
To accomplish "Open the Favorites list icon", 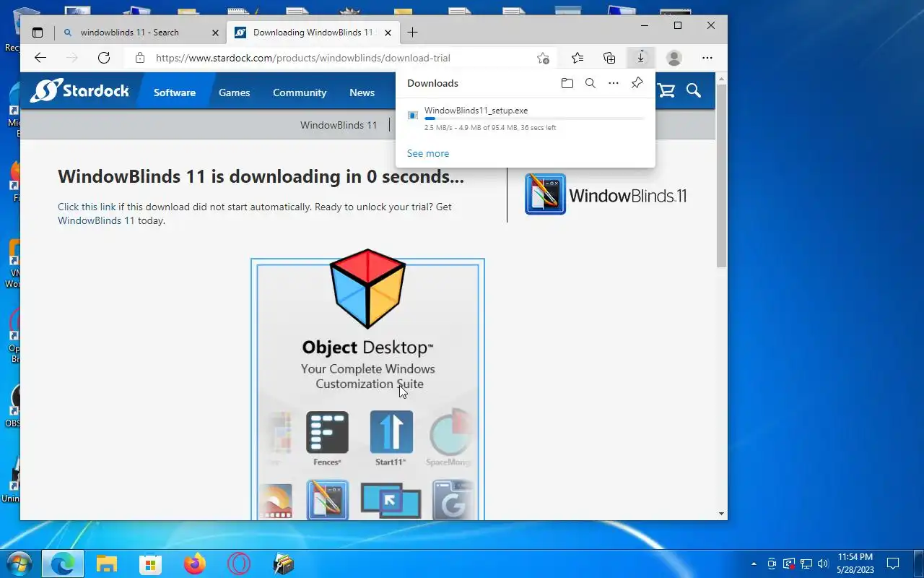I will click(577, 58).
